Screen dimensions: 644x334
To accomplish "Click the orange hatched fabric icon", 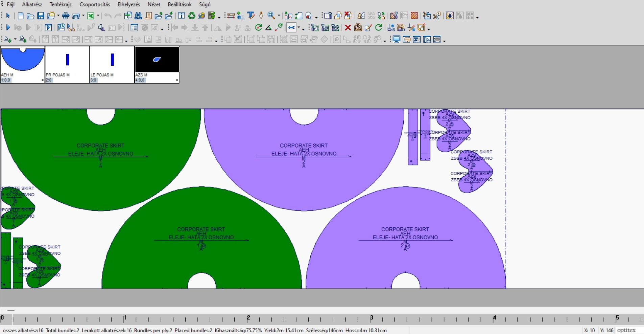I will [x=414, y=16].
